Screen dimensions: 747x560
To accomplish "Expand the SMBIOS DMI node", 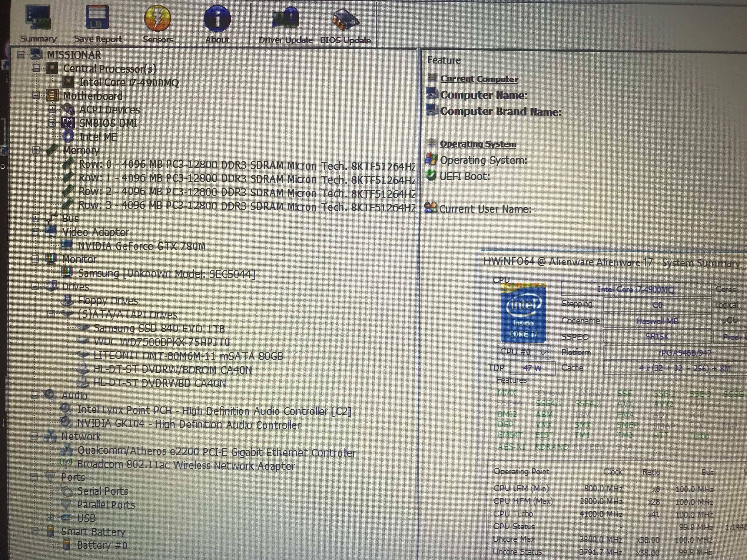I will 52,123.
